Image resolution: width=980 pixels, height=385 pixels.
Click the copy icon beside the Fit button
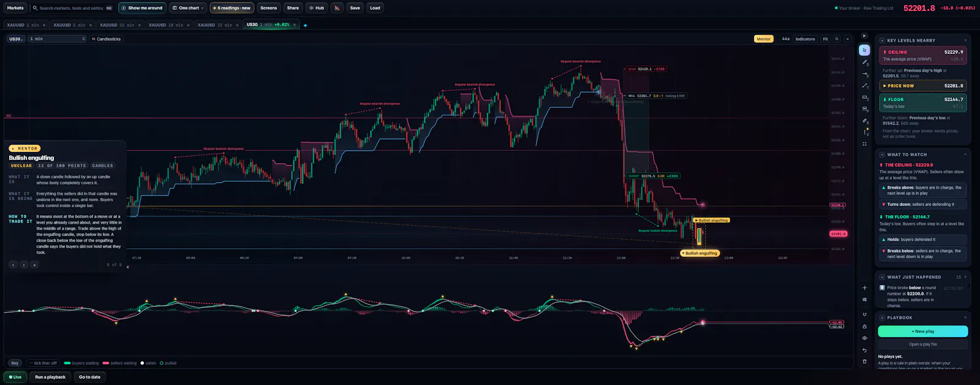click(836, 39)
